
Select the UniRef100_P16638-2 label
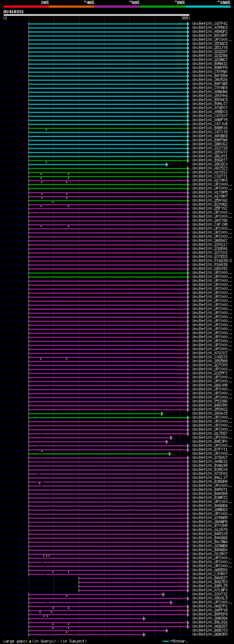tap(212, 261)
